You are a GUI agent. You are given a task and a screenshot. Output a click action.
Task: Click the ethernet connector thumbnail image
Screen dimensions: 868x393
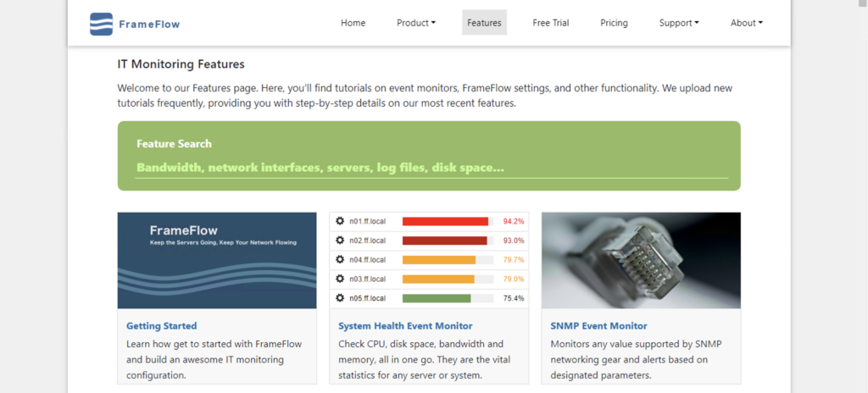point(641,260)
